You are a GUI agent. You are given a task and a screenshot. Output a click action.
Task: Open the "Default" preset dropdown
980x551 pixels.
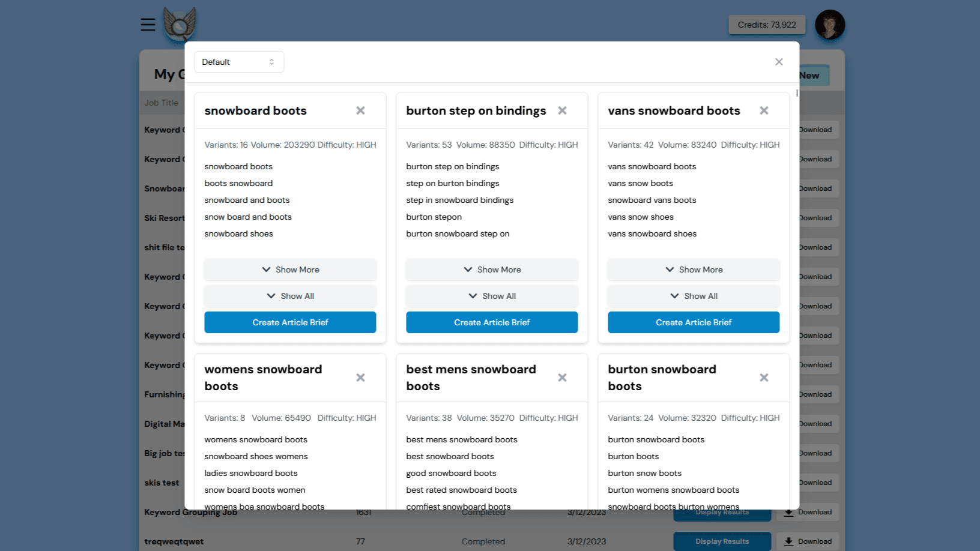[x=239, y=61]
